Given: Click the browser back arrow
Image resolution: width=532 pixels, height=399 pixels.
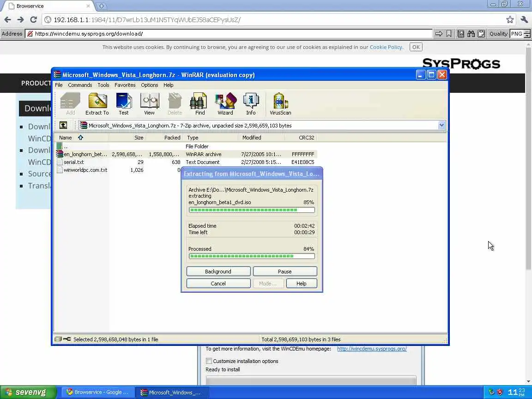Looking at the screenshot, I should point(7,20).
